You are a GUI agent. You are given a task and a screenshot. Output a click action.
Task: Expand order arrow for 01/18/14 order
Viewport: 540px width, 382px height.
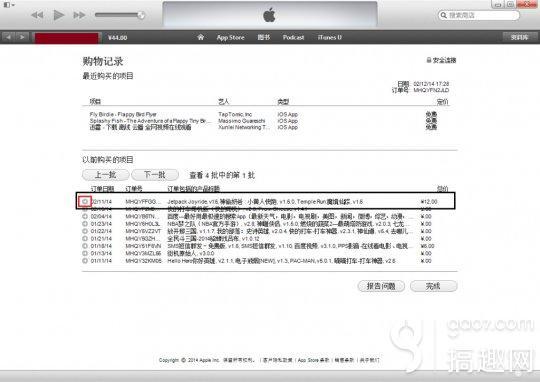point(85,246)
